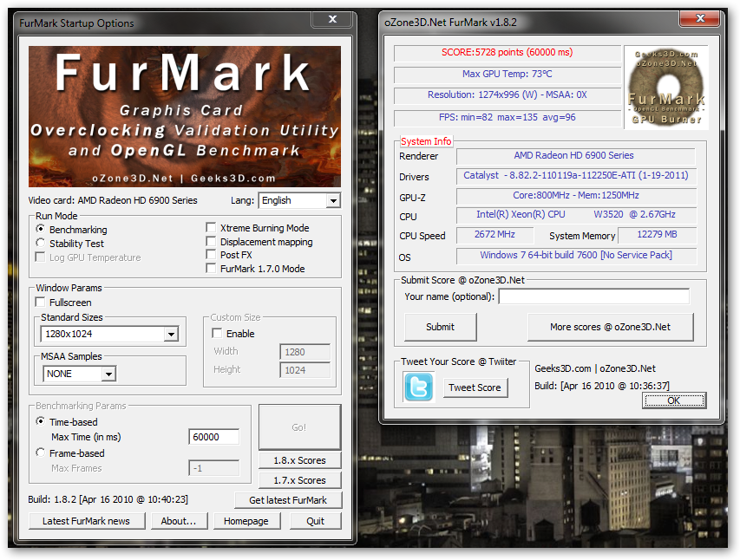Click the AMD Radeon HD 6900 Series renderer value
The width and height of the screenshot is (740, 560).
(574, 155)
